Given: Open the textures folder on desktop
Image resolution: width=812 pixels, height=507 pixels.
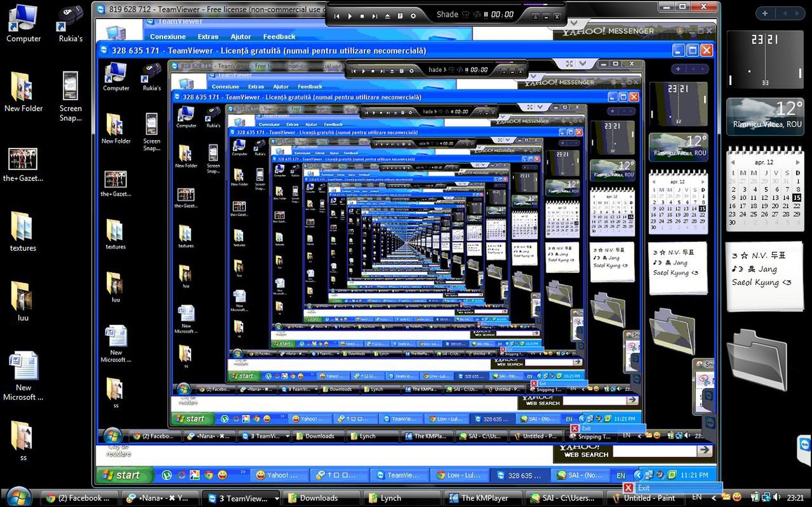Looking at the screenshot, I should [x=23, y=232].
